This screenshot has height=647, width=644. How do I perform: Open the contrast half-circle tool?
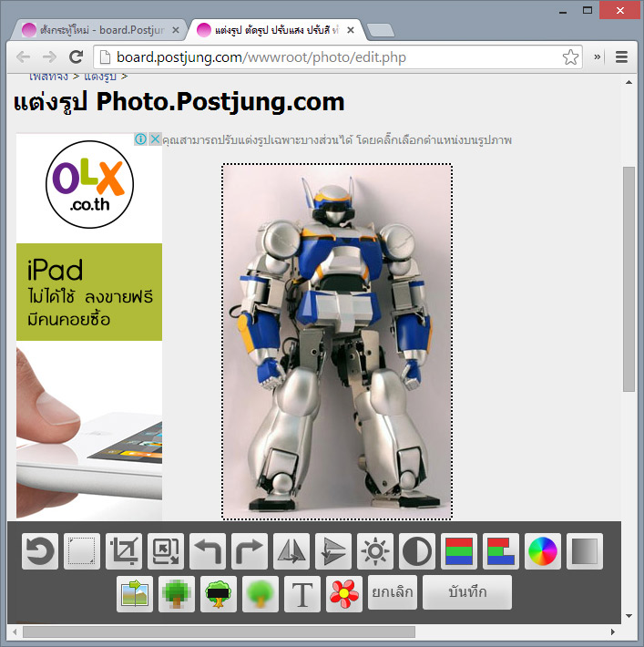(417, 551)
